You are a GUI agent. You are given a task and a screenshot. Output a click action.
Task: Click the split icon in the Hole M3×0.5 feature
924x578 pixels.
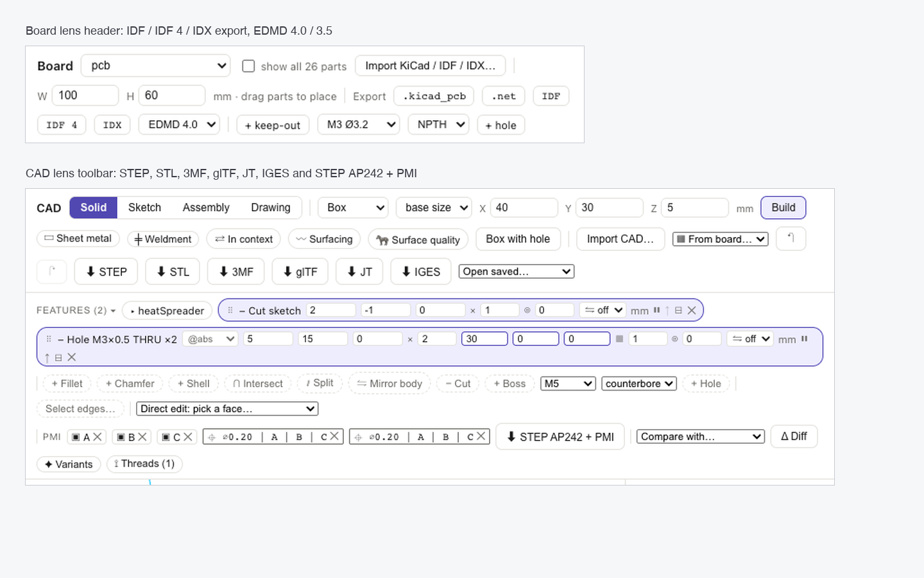click(58, 357)
